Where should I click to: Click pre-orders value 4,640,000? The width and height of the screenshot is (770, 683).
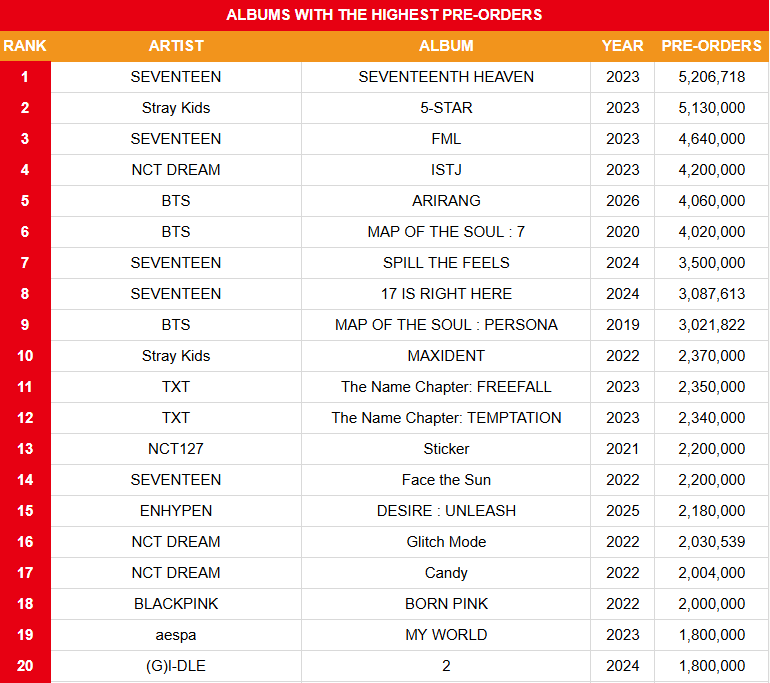click(712, 139)
